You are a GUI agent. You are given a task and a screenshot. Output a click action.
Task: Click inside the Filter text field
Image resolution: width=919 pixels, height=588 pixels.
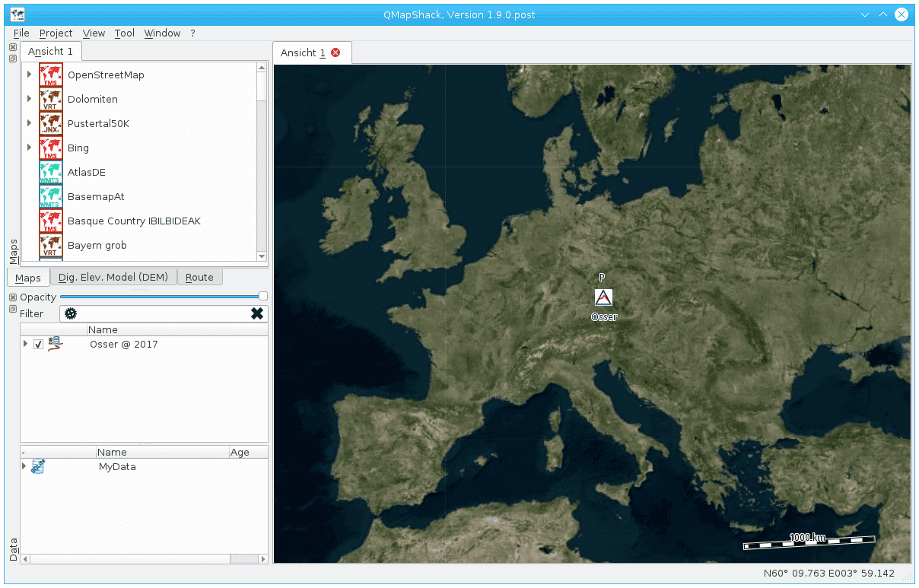[164, 313]
